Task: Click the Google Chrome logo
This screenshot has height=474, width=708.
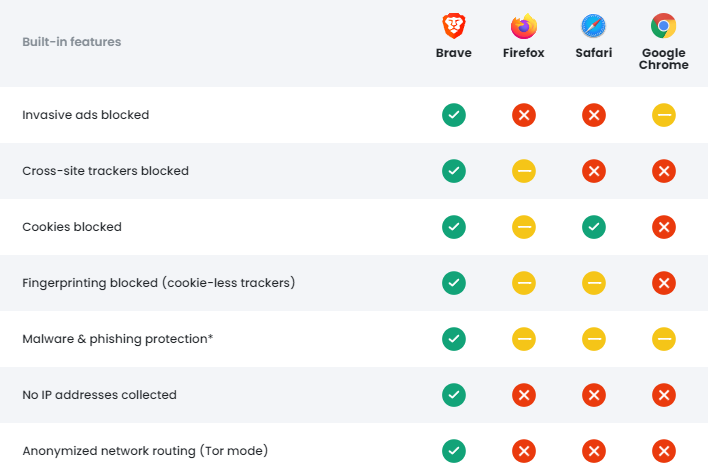Action: coord(663,26)
